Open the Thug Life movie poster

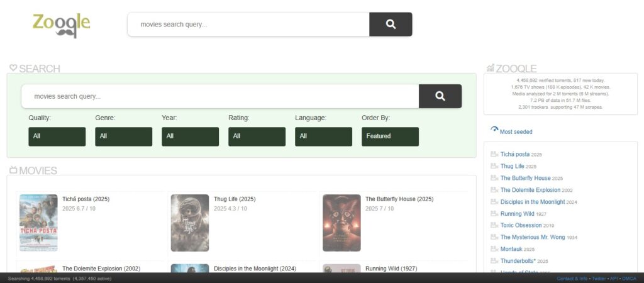coord(190,223)
